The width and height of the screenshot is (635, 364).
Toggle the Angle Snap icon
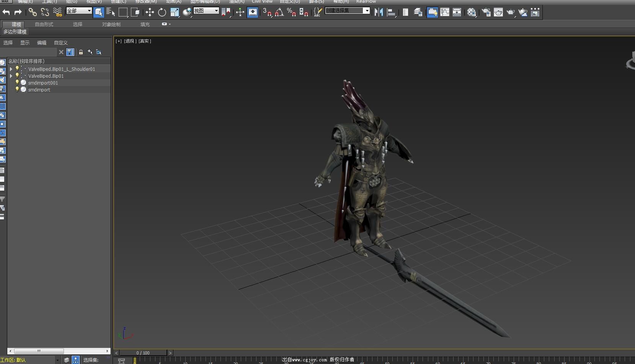coord(279,12)
